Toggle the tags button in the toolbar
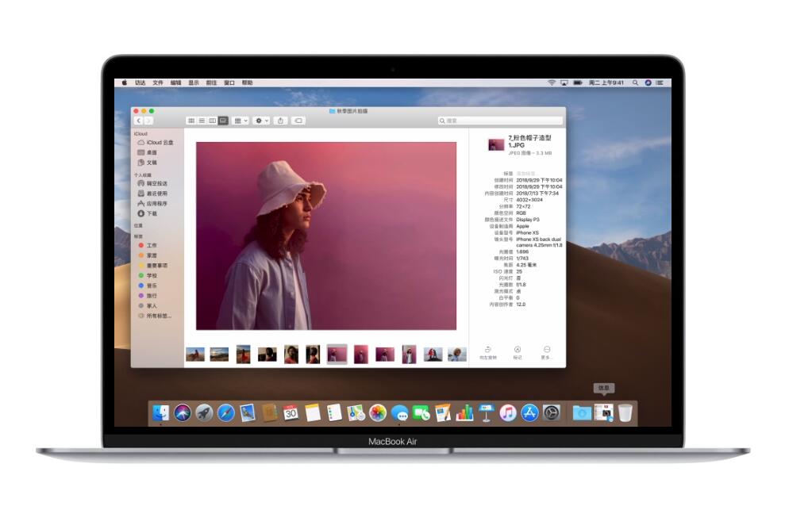 click(x=297, y=120)
